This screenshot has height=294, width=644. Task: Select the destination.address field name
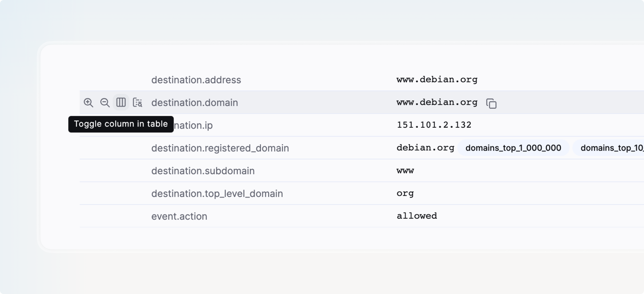pos(196,80)
